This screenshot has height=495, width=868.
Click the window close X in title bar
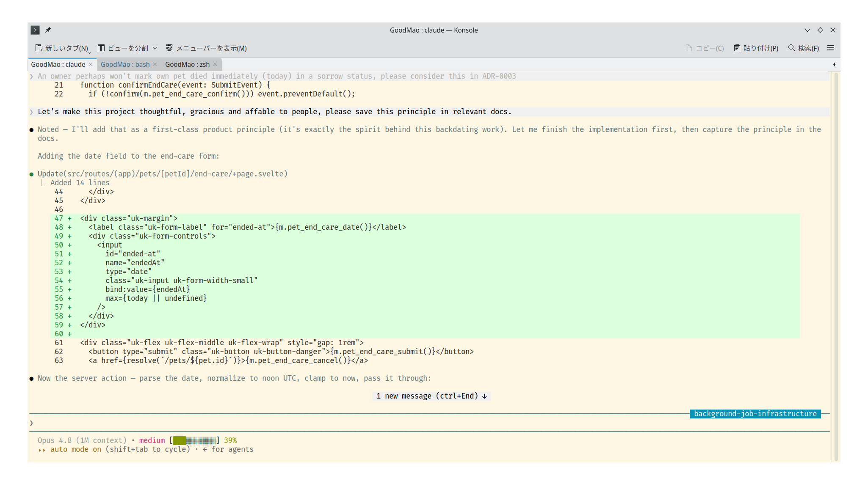click(x=833, y=30)
